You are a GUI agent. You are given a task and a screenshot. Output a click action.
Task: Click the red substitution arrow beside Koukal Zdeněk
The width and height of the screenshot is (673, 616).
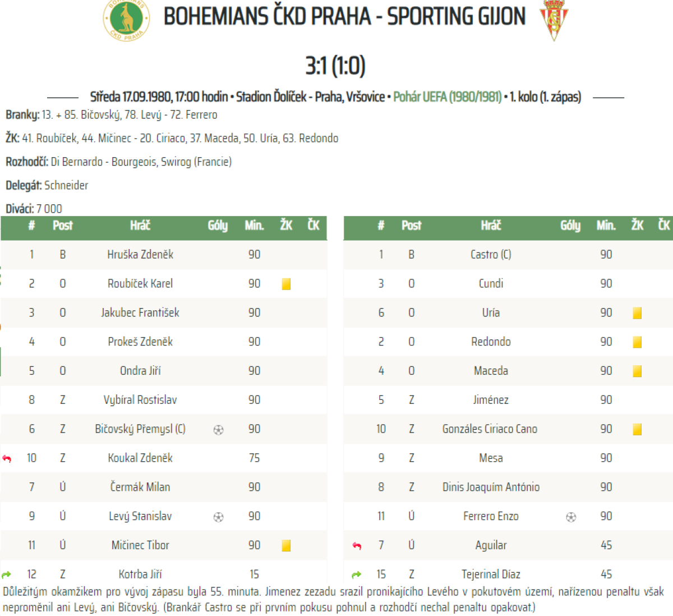coord(7,458)
